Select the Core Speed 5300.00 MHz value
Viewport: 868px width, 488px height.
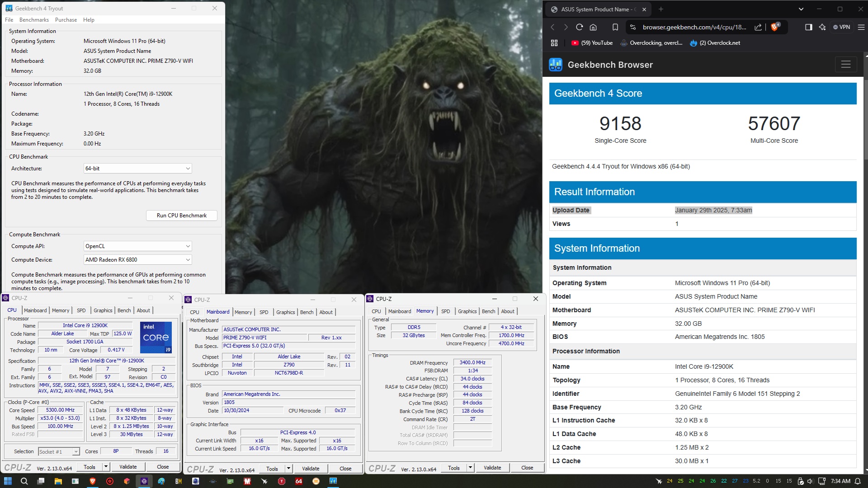(x=61, y=410)
